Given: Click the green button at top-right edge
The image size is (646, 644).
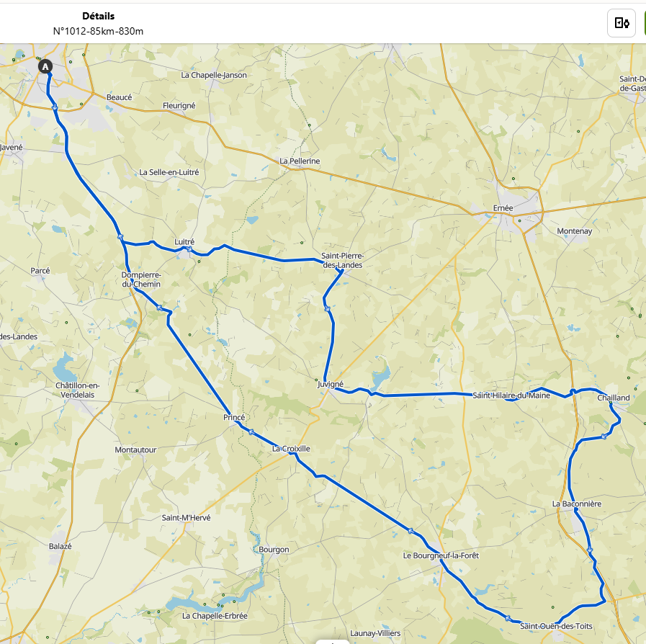Looking at the screenshot, I should (645, 23).
